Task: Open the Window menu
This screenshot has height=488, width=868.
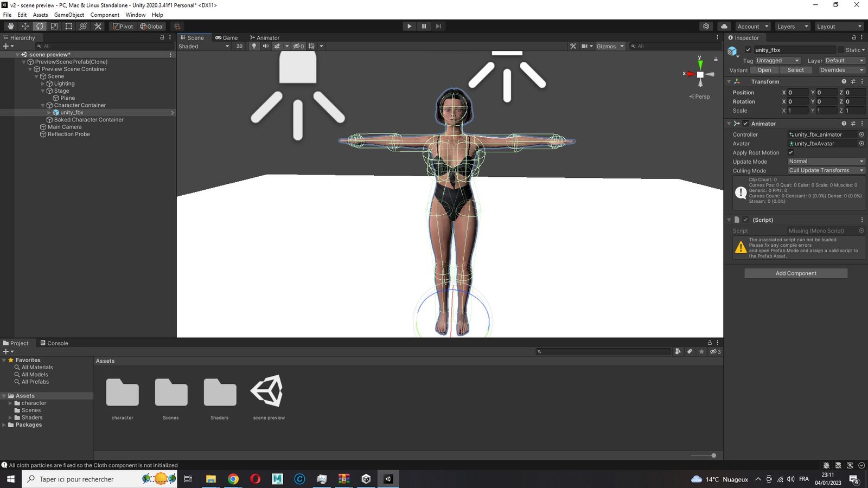Action: [x=135, y=15]
